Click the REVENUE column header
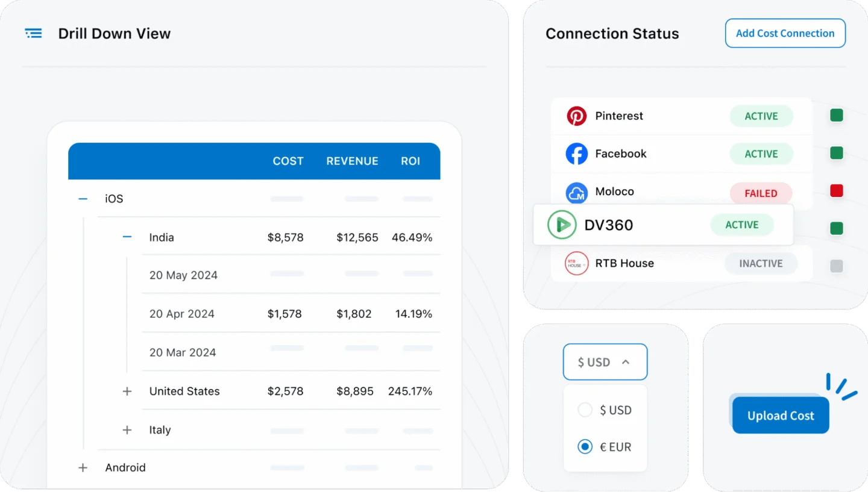Viewport: 868px width, 492px height. pos(352,161)
